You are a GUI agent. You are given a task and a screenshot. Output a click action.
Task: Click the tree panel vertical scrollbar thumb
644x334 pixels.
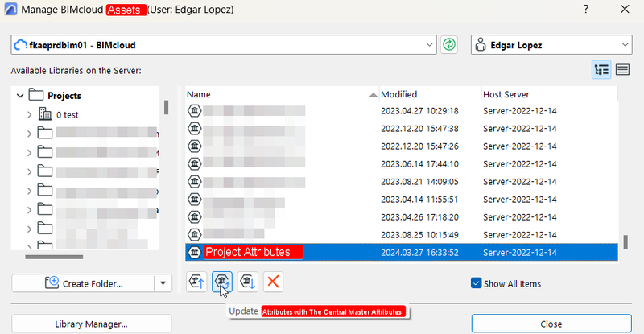(166, 107)
